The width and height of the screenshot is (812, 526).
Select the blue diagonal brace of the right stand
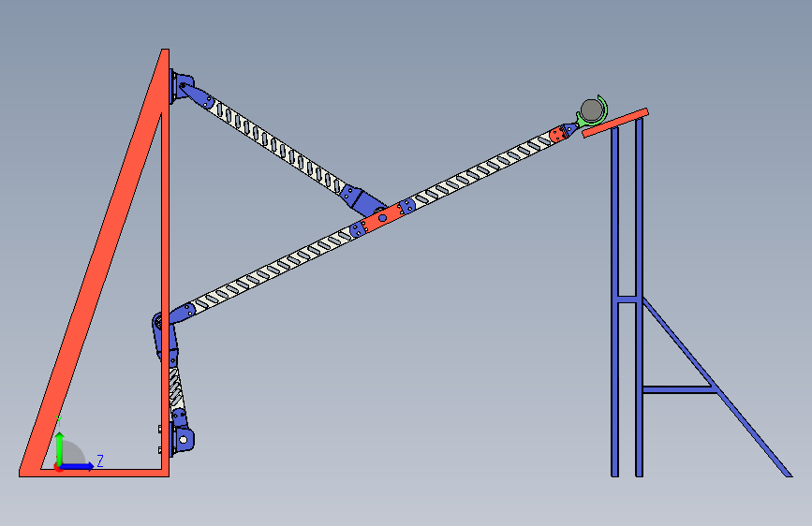(717, 387)
